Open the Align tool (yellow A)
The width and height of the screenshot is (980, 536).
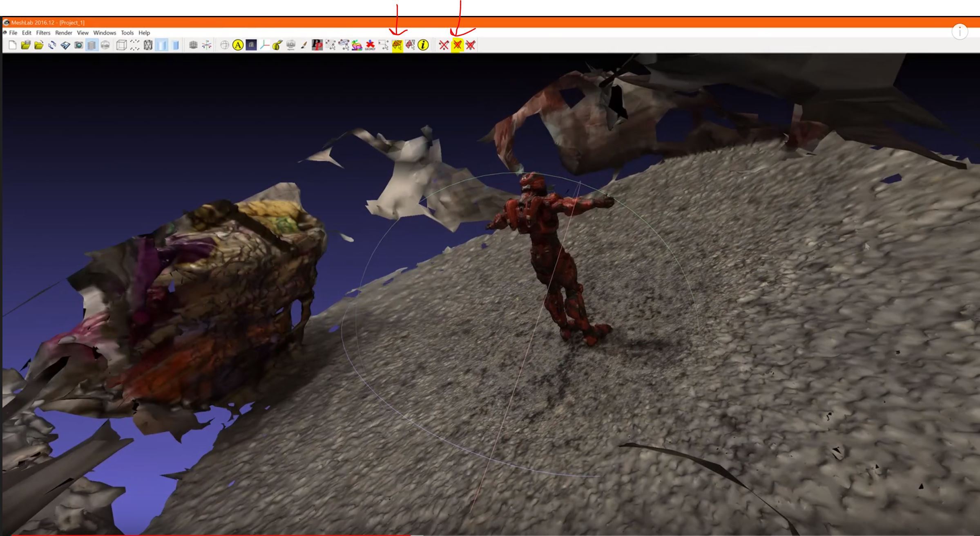click(x=238, y=45)
